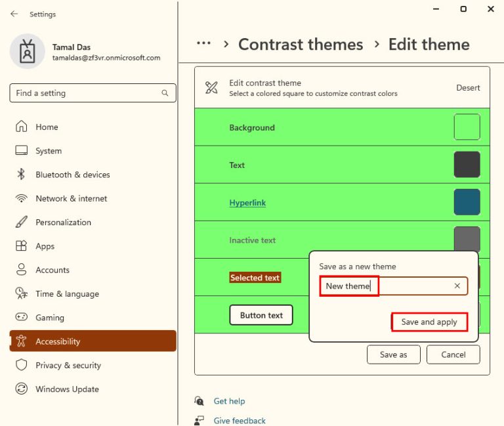Viewport: 504px width, 426px height.
Task: Clear the theme name with X
Action: point(457,286)
